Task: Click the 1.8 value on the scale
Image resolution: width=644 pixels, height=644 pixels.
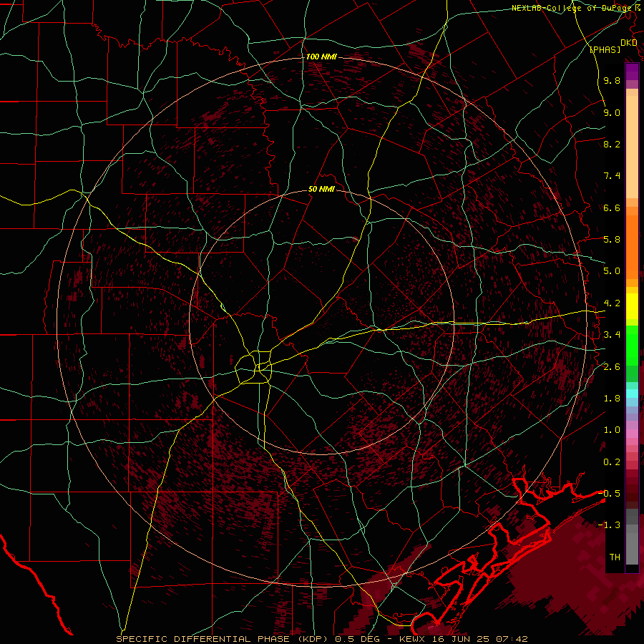Action: [612, 399]
